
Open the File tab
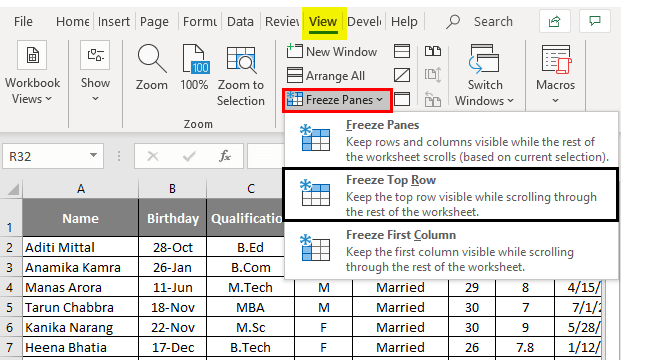click(x=23, y=22)
